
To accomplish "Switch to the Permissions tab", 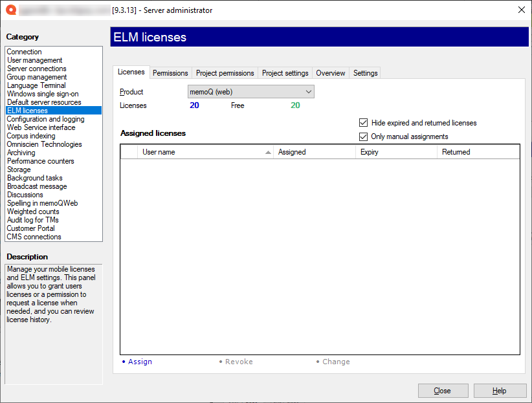I will [x=170, y=72].
